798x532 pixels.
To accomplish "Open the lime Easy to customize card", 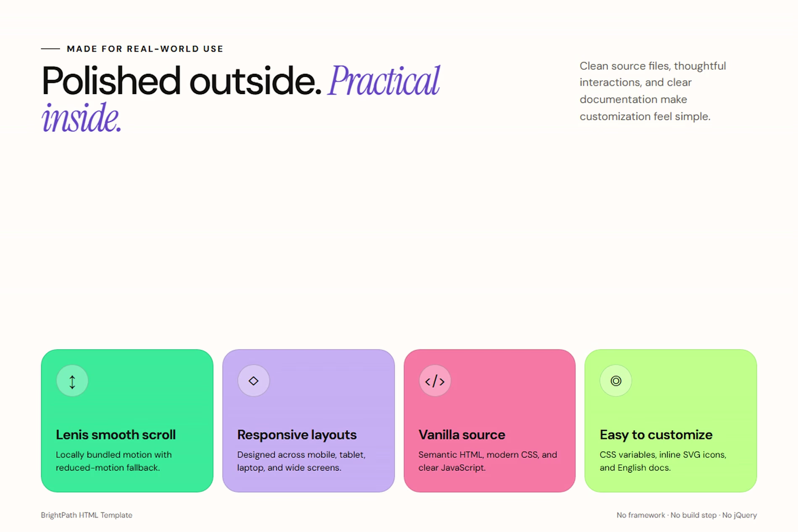I will [671, 421].
